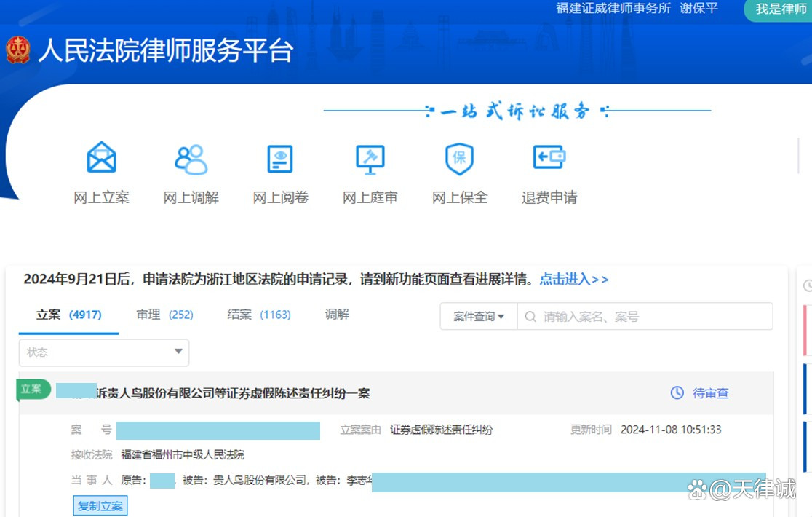Screen dimensions: 812x517
Task: Select the 调解 tab
Action: pos(337,315)
